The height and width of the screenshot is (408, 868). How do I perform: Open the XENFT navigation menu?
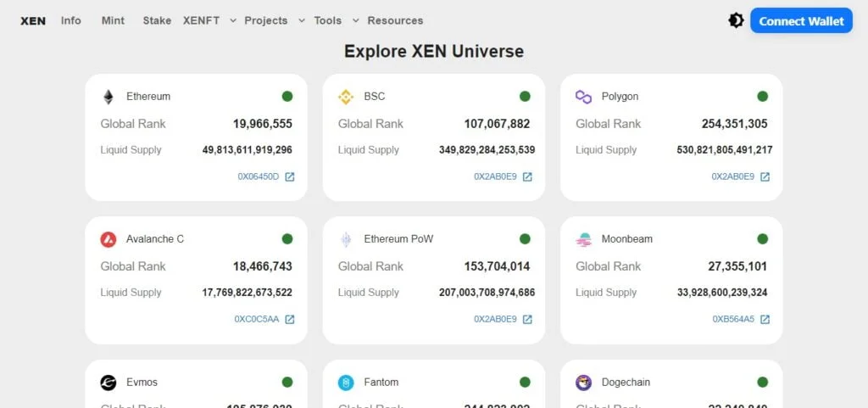(202, 20)
